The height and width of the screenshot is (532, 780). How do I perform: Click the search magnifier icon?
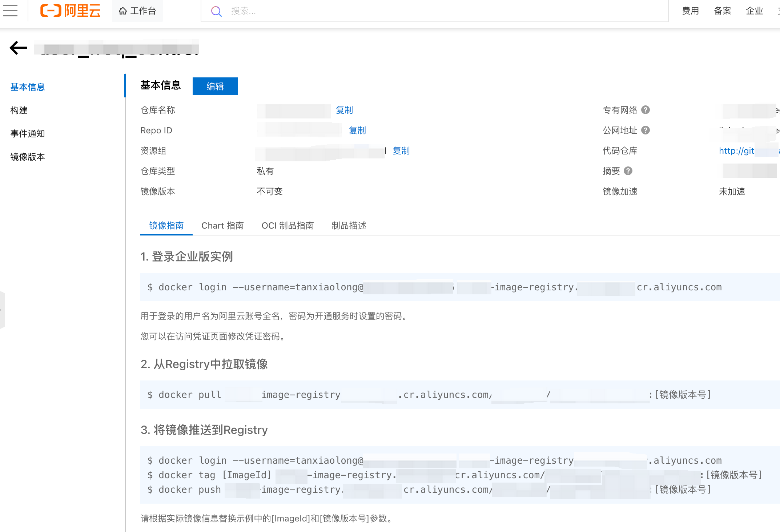point(216,11)
